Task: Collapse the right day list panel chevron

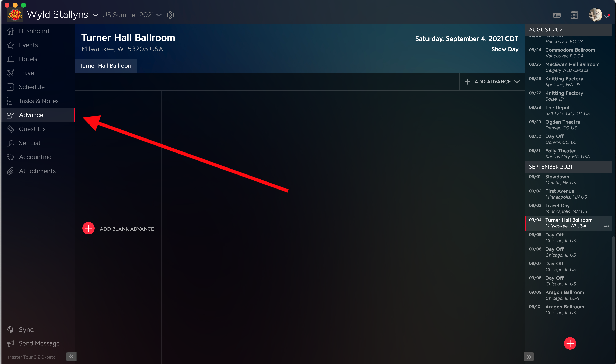Action: 529,356
